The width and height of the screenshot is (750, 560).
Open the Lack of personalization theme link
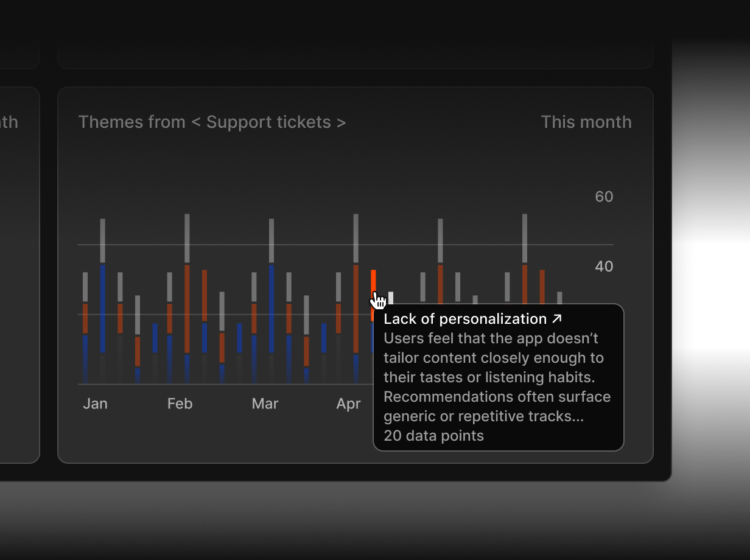tap(457, 319)
